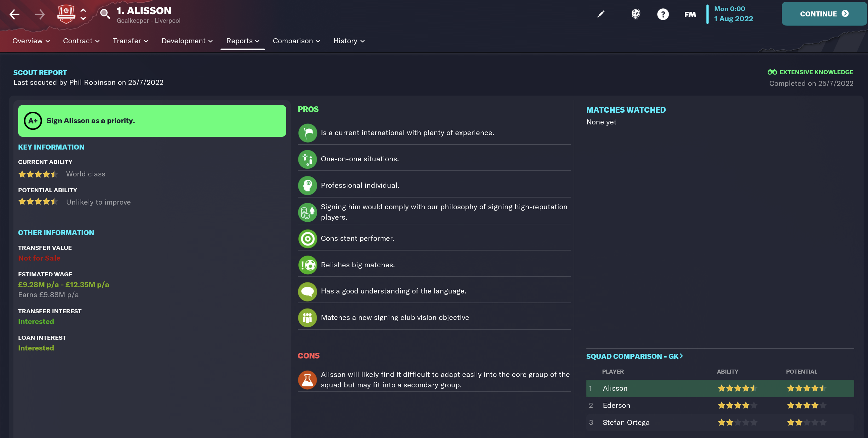
Task: Expand the Contract dropdown
Action: click(81, 41)
